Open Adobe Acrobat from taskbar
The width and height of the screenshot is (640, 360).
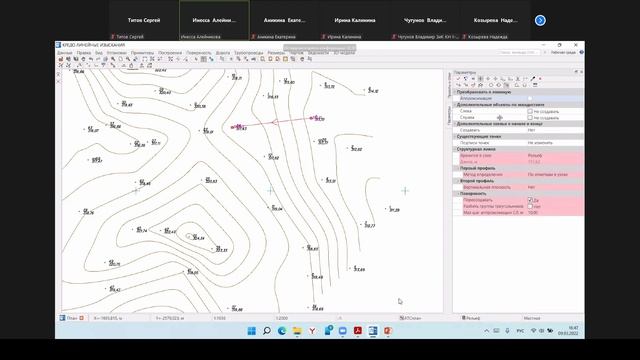[x=358, y=331]
